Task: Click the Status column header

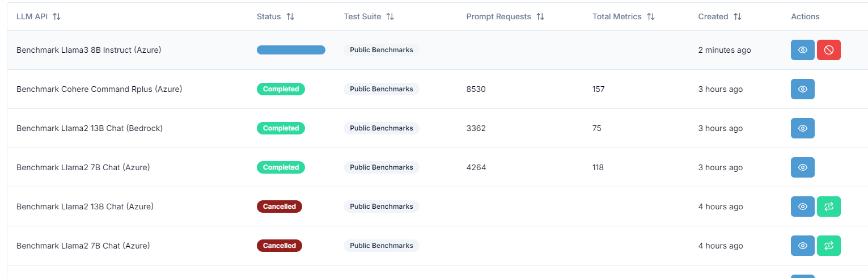Action: [269, 16]
